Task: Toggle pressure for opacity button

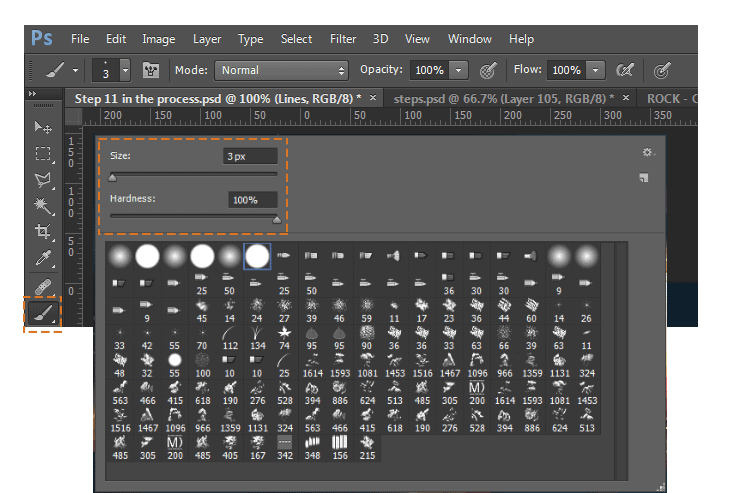Action: click(488, 71)
